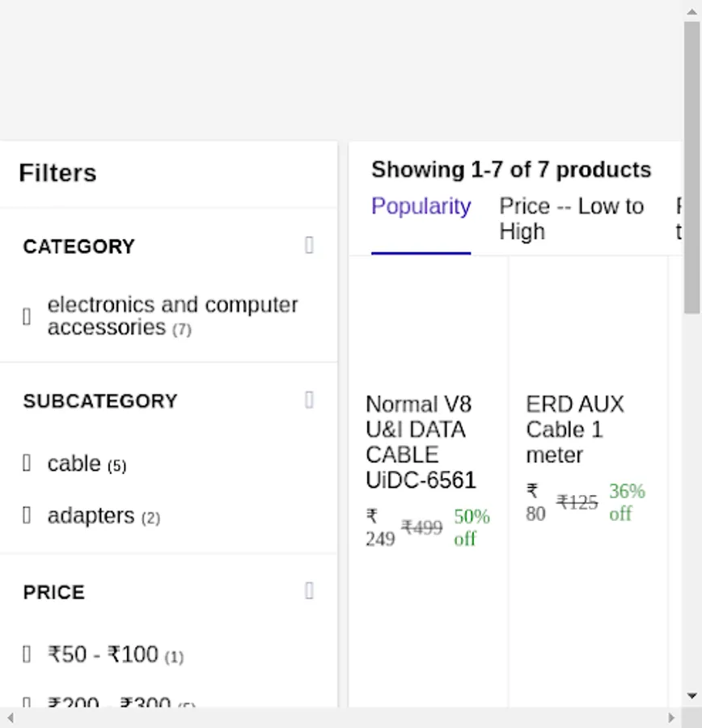Open ERD AUX Cable 1 meter product

(575, 429)
